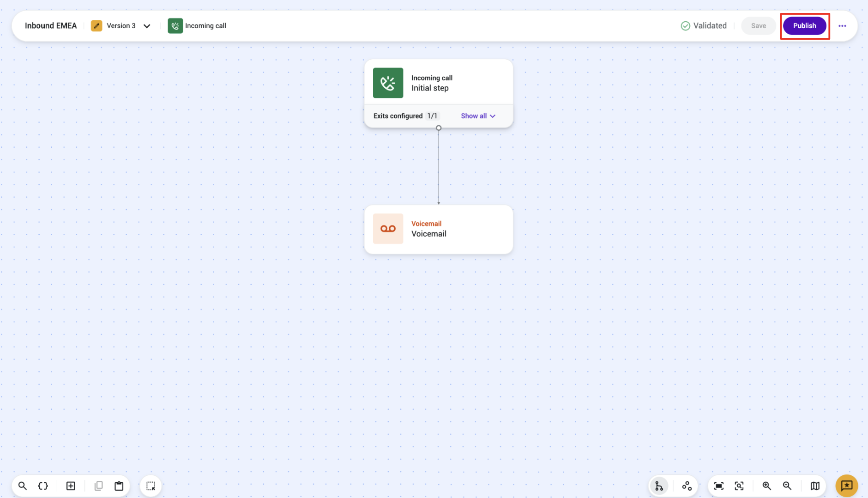Toggle the vertical tree layout icon

point(659,486)
